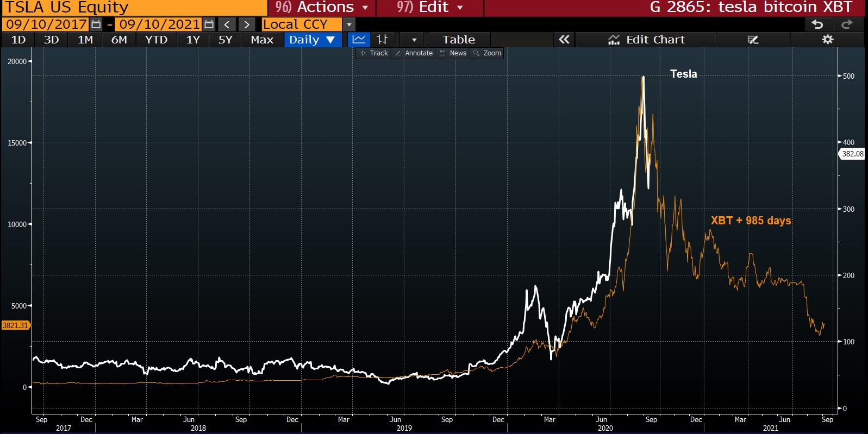Collapse panel with double-left chevron
This screenshot has height=434, width=868.
(564, 40)
